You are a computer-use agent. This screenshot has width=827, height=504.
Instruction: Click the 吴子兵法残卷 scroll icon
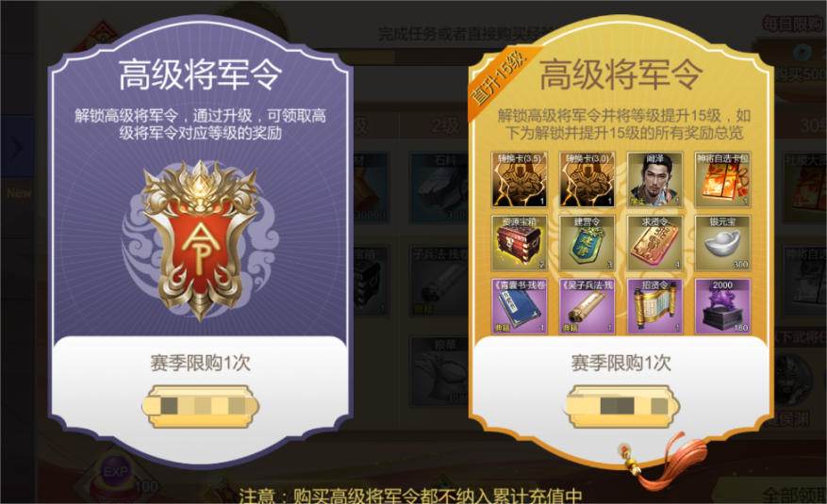click(x=587, y=306)
